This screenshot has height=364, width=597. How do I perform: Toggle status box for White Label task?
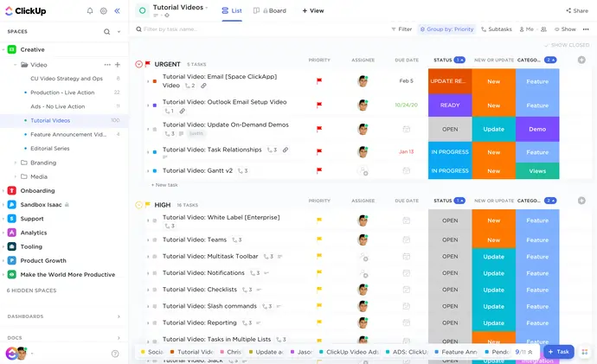tap(155, 220)
